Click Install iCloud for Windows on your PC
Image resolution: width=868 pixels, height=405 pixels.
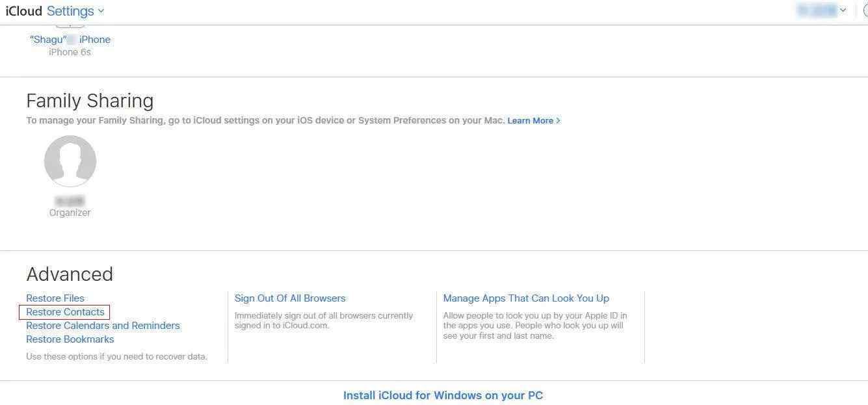[x=443, y=395]
